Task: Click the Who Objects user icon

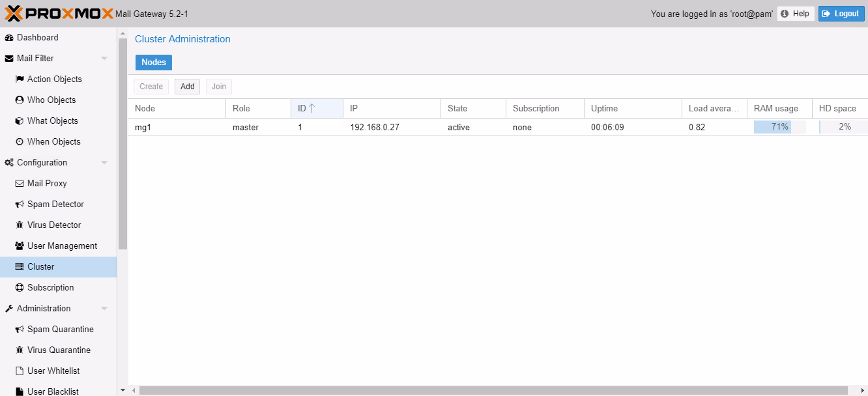Action: click(20, 100)
